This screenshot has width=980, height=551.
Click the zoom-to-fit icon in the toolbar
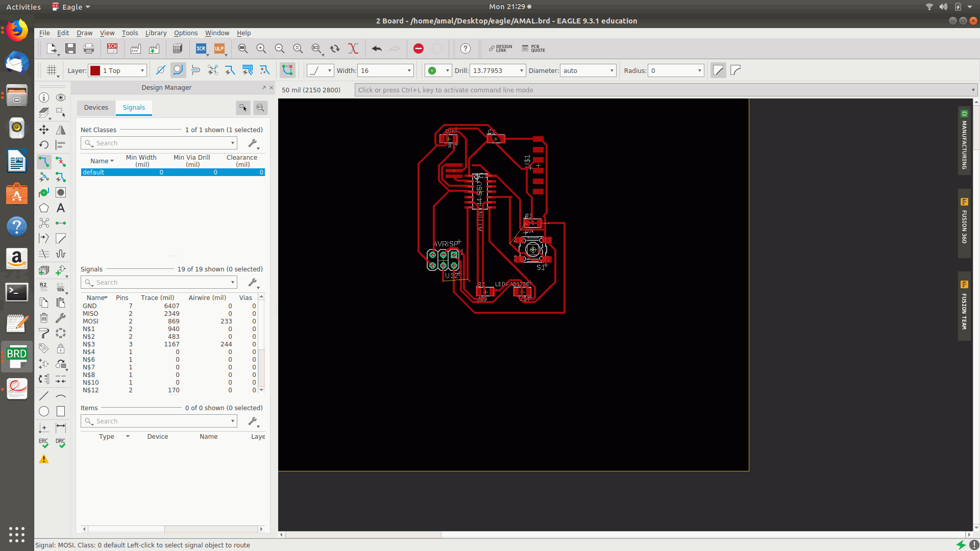tap(243, 48)
